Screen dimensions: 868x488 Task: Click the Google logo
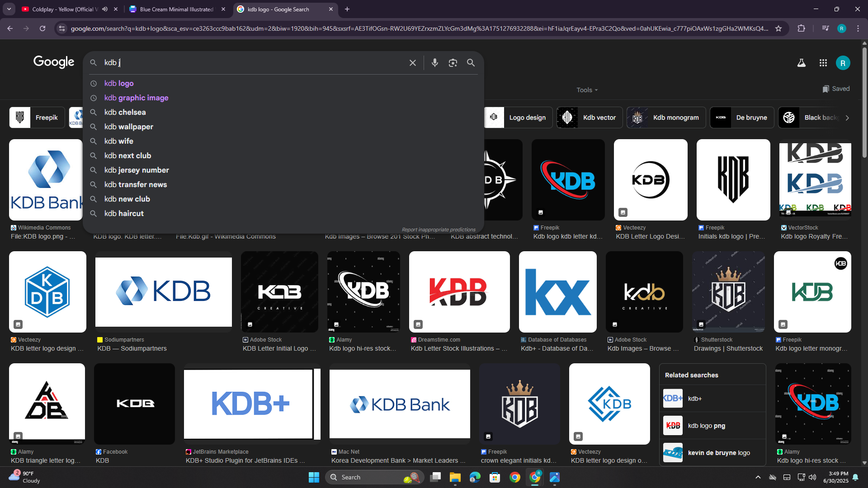click(54, 62)
